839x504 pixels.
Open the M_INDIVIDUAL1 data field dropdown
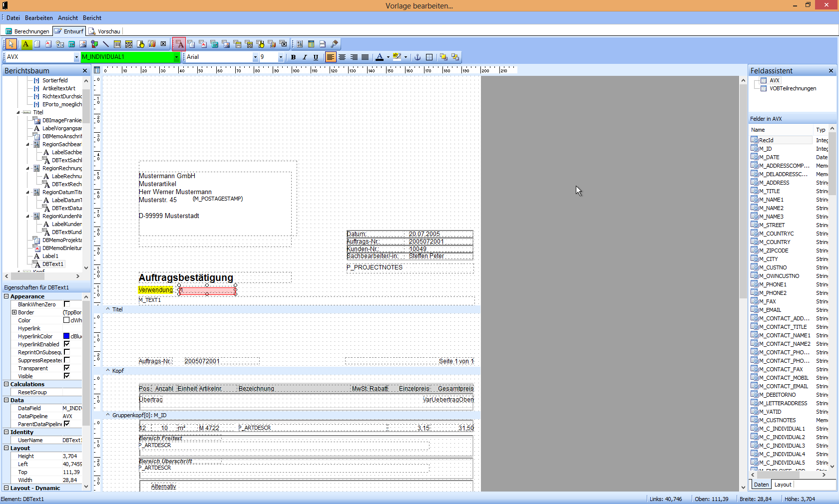[176, 57]
